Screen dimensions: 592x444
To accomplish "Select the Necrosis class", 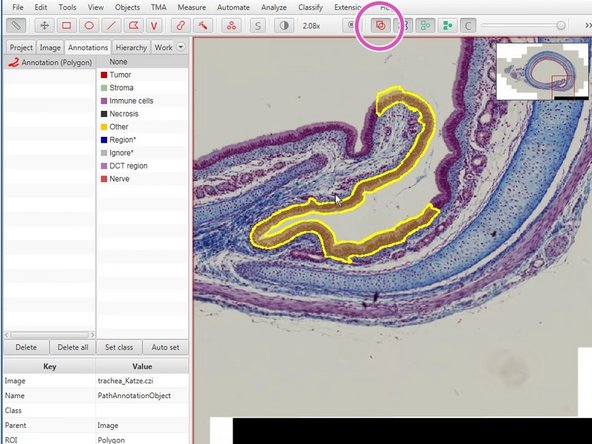I will click(x=143, y=114).
